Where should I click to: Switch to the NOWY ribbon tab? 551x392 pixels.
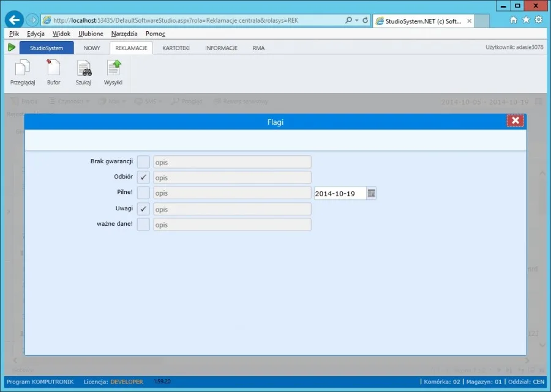click(x=92, y=48)
